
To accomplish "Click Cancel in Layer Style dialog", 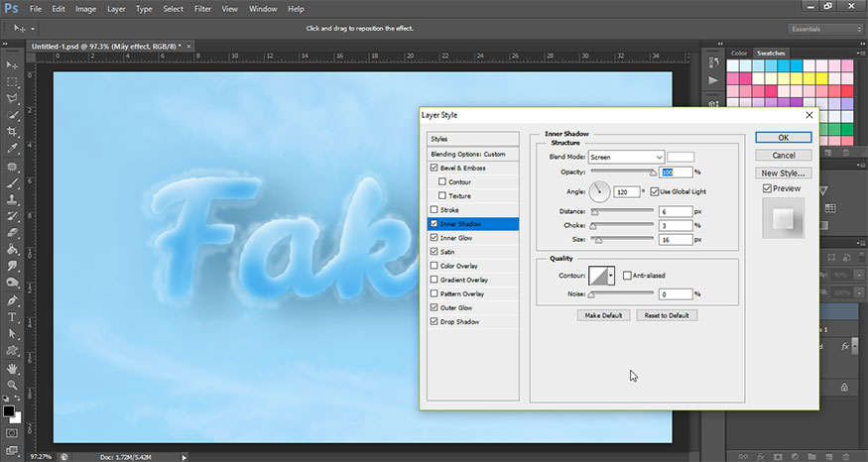I will point(784,156).
